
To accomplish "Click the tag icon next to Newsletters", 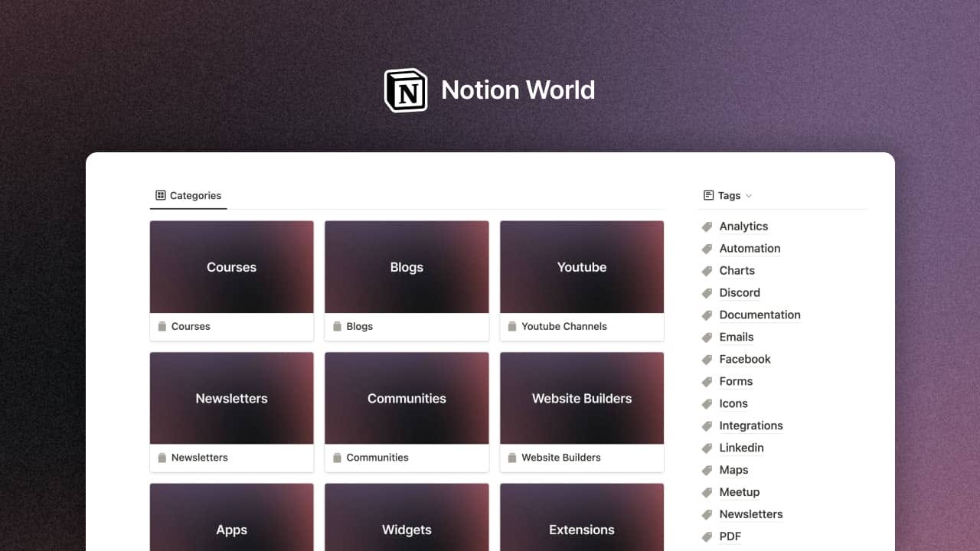I will point(707,515).
